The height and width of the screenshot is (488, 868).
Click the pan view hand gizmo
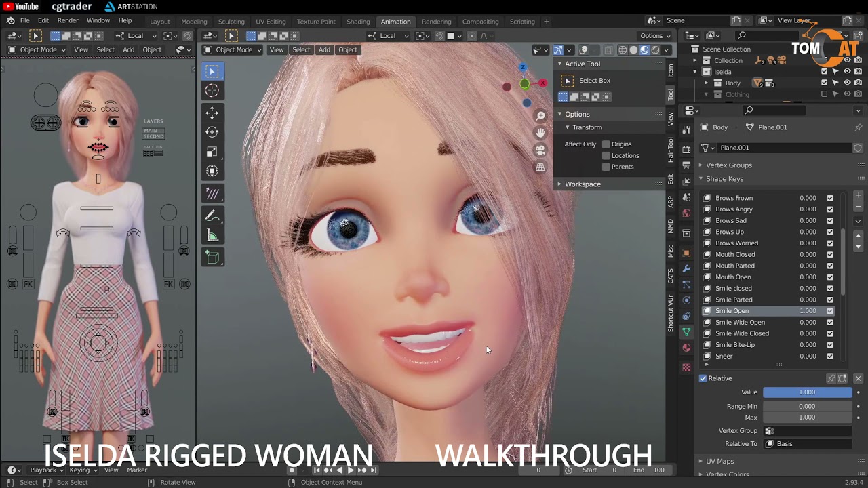point(540,133)
